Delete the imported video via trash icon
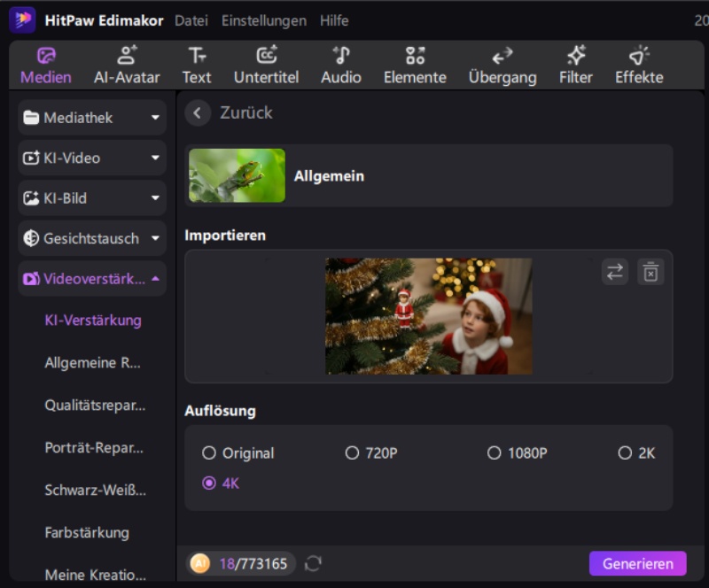 651,271
